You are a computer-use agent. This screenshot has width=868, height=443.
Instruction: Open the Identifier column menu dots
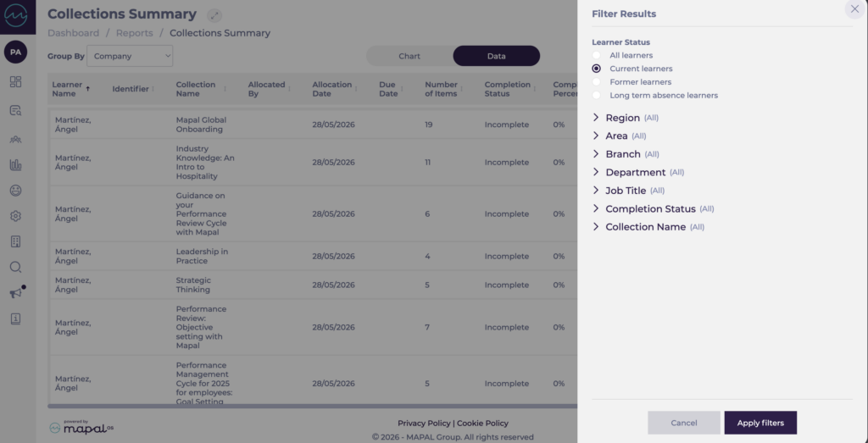click(153, 89)
